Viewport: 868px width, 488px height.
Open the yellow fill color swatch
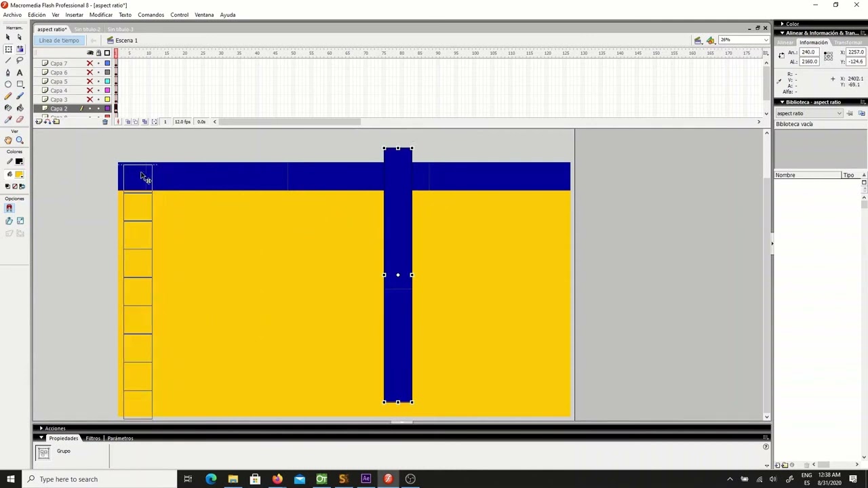click(20, 175)
